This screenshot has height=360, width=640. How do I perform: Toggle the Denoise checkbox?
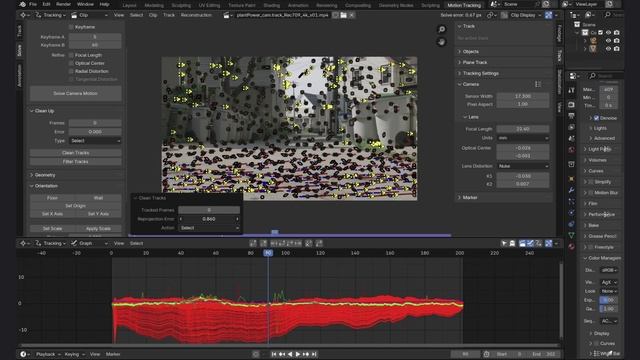click(596, 118)
